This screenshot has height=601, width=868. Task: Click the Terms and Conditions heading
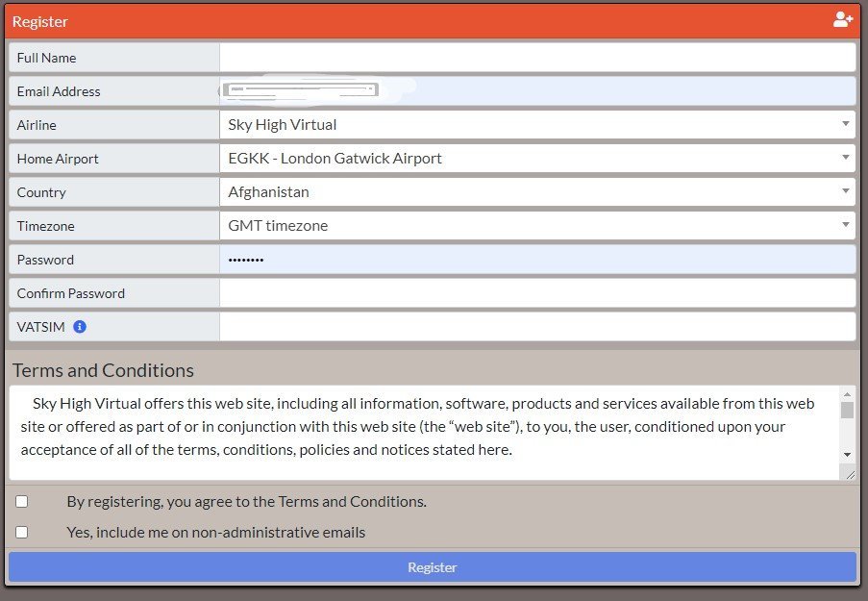click(102, 369)
